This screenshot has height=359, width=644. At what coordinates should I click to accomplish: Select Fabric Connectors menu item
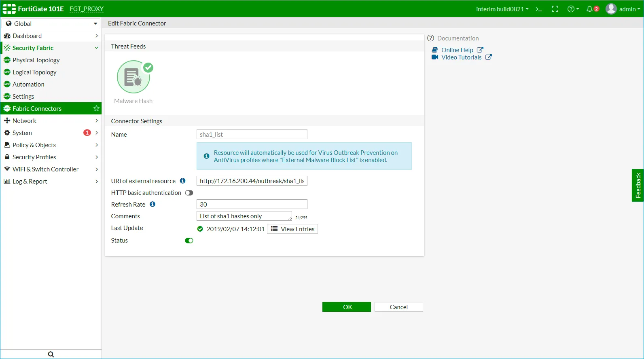tap(51, 108)
